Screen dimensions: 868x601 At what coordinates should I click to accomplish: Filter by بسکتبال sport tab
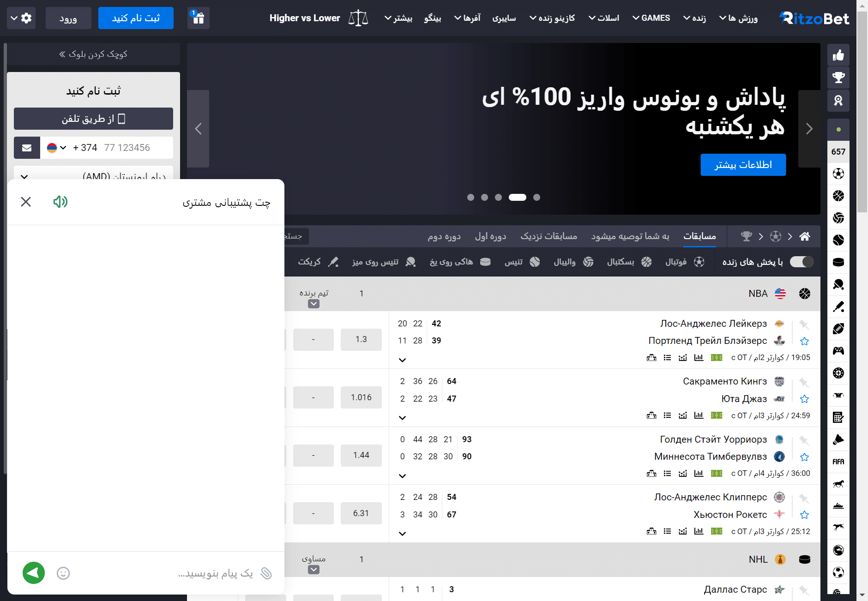tap(629, 262)
